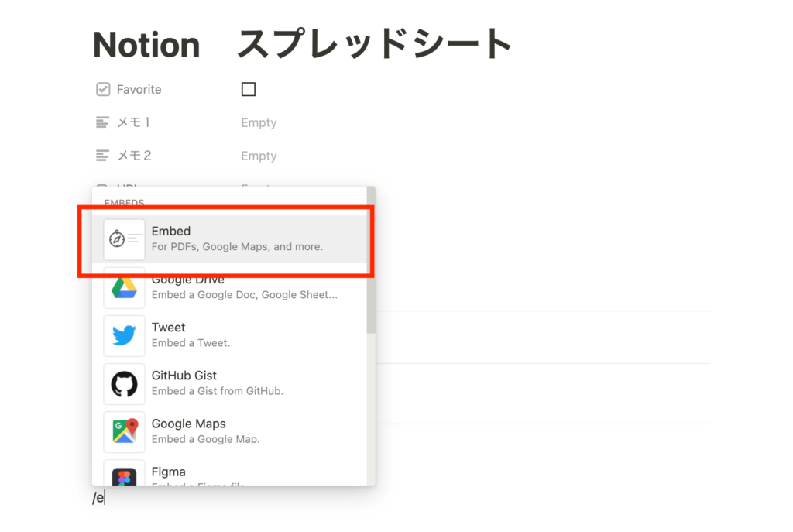
Task: Click the URL property row
Action: coord(155,186)
